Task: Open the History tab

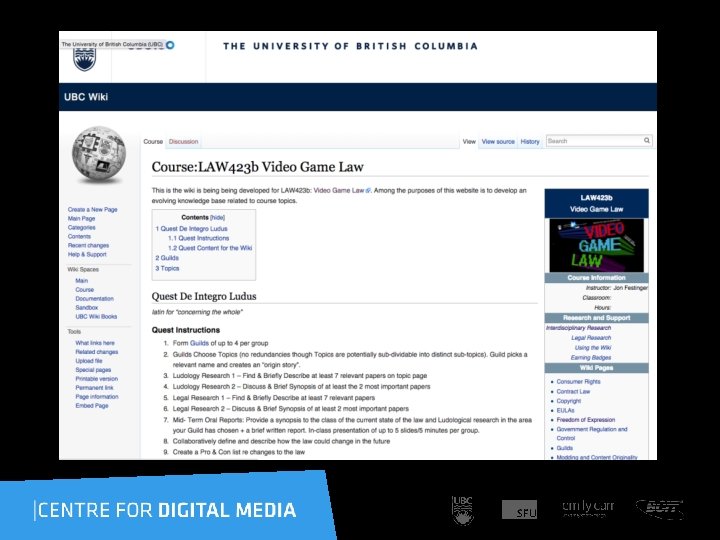Action: pos(530,141)
